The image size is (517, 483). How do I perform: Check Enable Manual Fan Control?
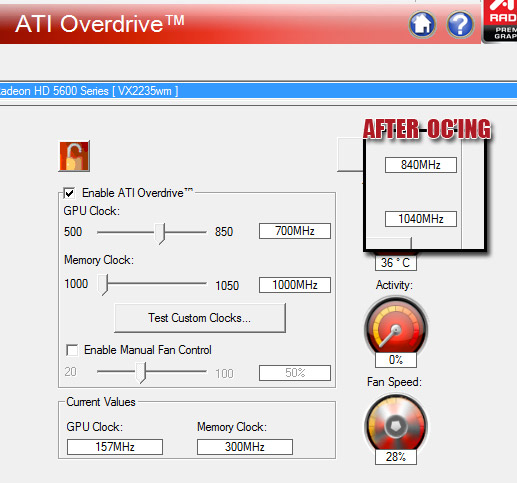(x=72, y=350)
